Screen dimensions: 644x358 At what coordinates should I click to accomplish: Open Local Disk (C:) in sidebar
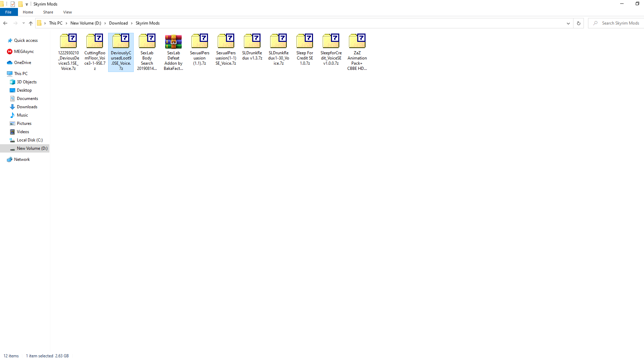30,140
